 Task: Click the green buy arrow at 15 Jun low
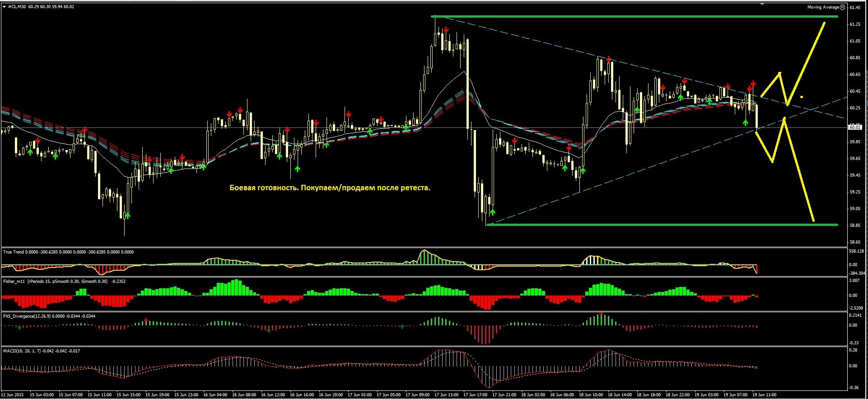[x=127, y=216]
